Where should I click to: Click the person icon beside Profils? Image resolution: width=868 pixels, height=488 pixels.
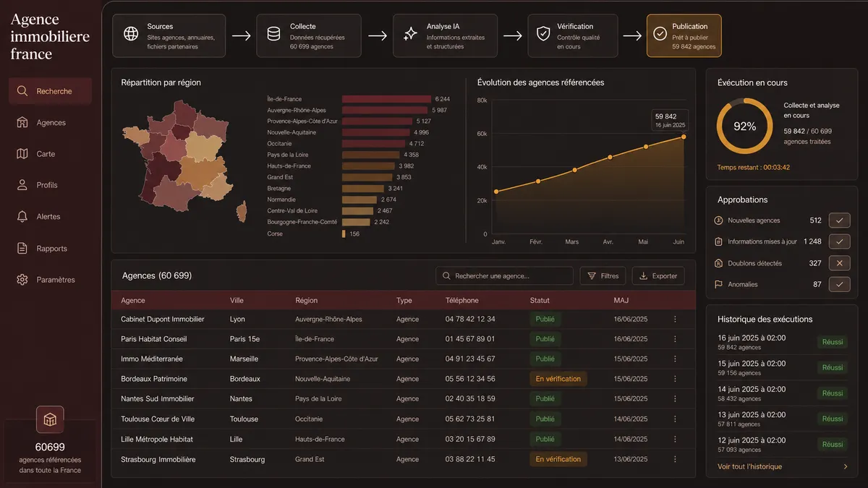22,185
